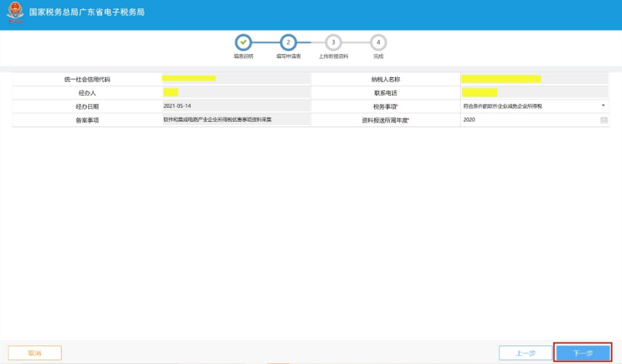Click the 国家税务总局广东省电子税务局 title

(x=87, y=12)
